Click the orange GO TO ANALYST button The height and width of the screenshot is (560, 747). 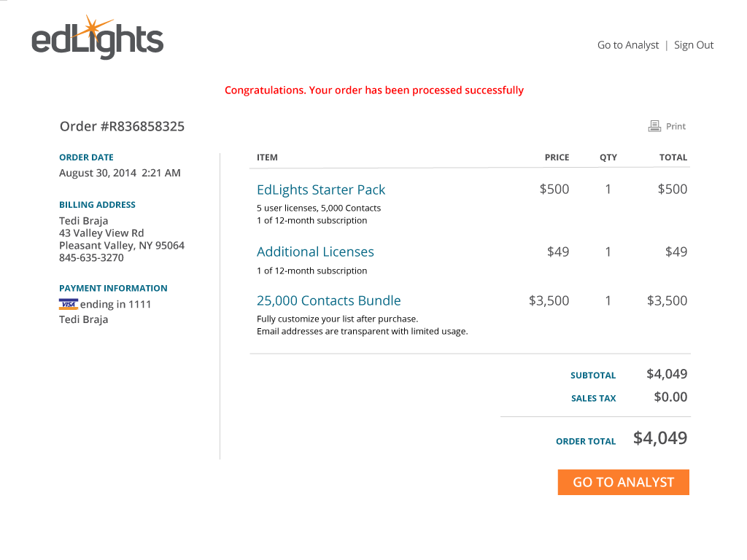click(x=623, y=483)
